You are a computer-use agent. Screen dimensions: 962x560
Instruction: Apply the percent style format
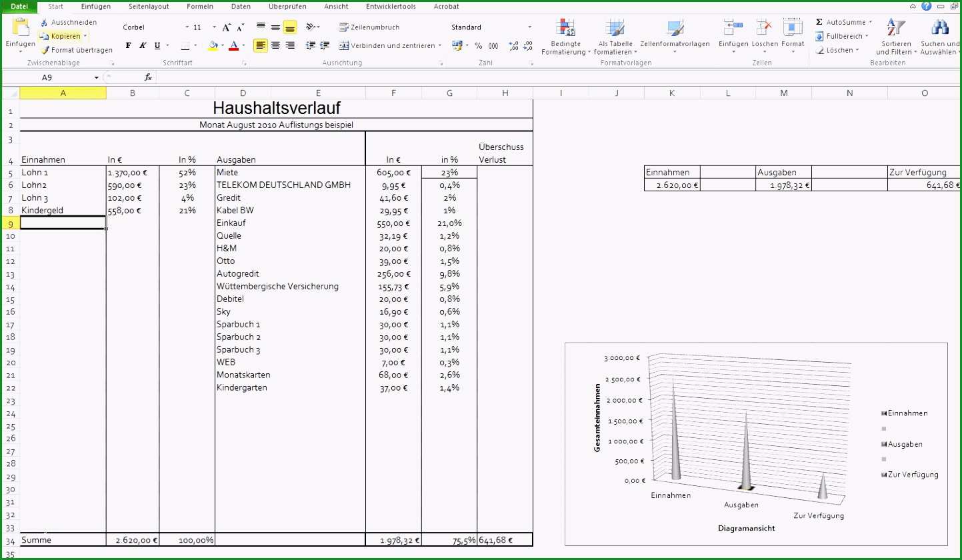pos(479,45)
